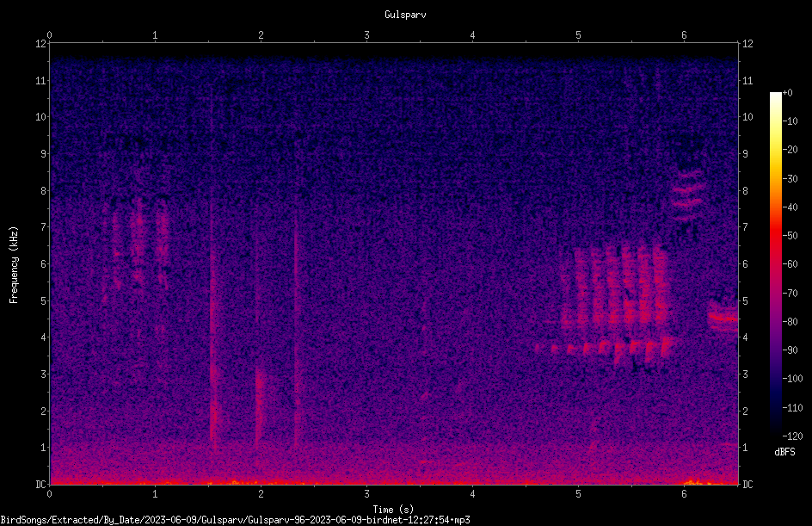This screenshot has height=526, width=812.
Task: Click the bright call at 4.5 kHz past 6 seconds
Action: coord(723,317)
